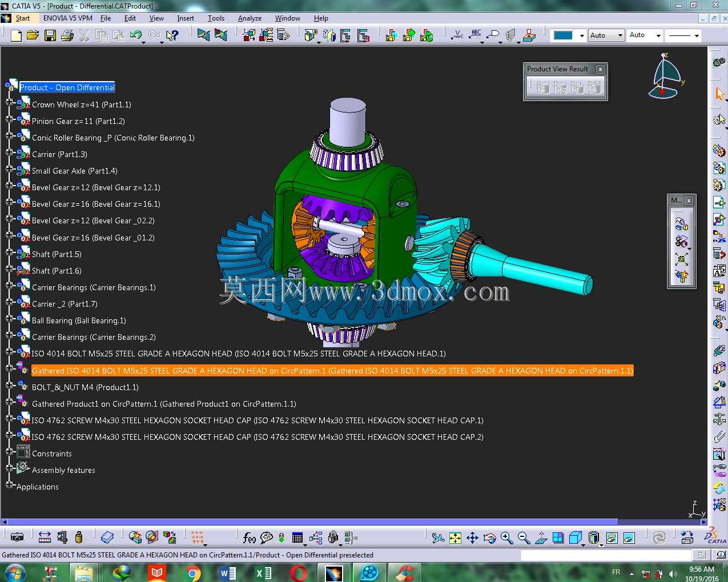The width and height of the screenshot is (728, 582).
Task: Open the What's This help pointer
Action: [172, 36]
